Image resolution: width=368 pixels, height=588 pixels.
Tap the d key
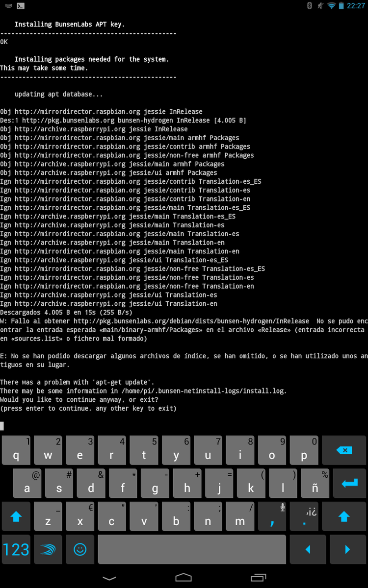[x=91, y=483]
